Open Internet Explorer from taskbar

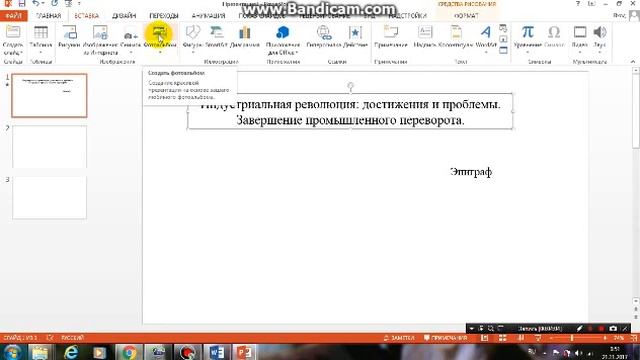pyautogui.click(x=70, y=352)
